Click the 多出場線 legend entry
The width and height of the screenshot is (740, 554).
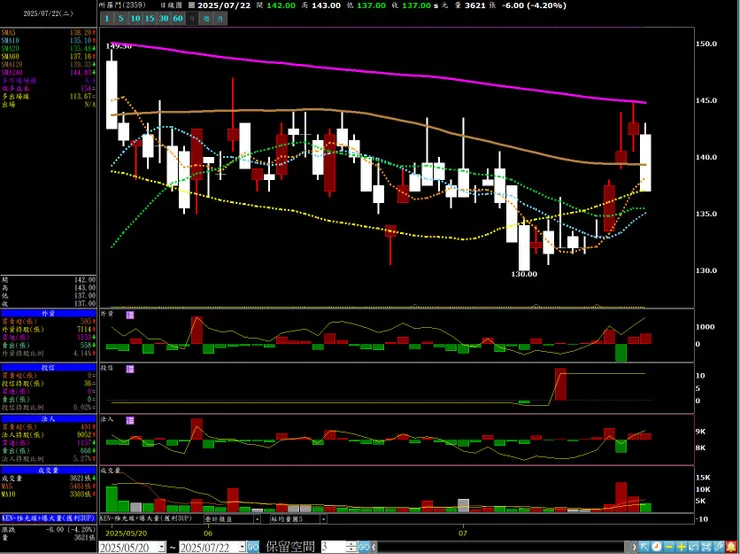[x=48, y=96]
